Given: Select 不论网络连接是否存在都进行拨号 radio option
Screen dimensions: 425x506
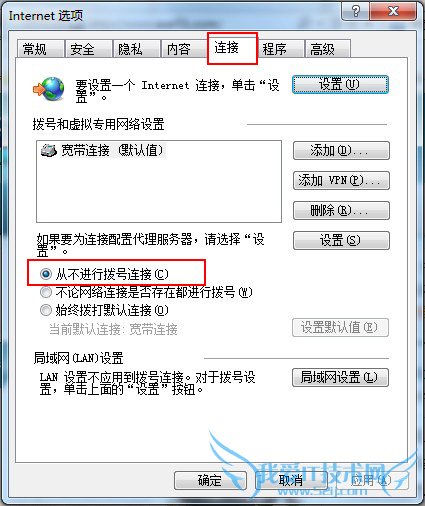Looking at the screenshot, I should click(46, 292).
